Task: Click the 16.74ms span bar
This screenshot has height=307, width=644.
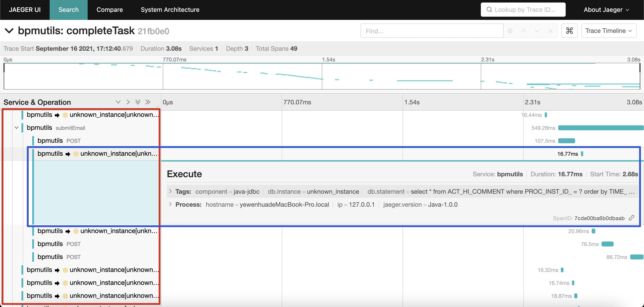Action: click(573, 283)
